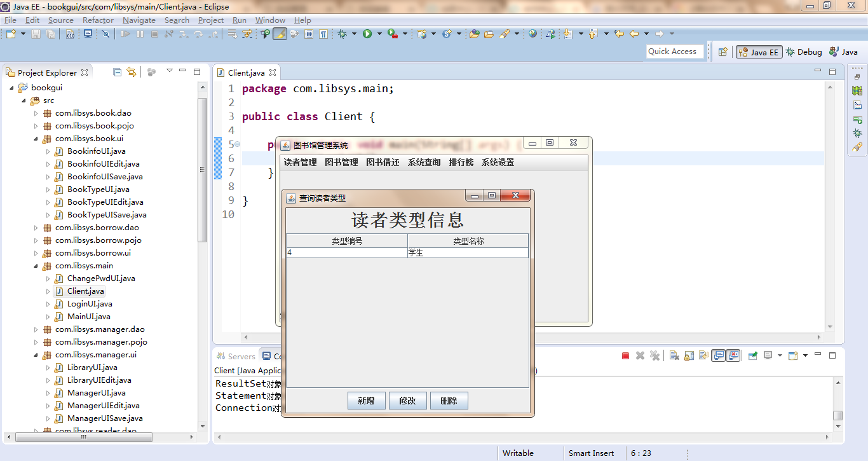Click the Quick Access search field
Image resolution: width=868 pixels, height=461 pixels.
[x=675, y=52]
